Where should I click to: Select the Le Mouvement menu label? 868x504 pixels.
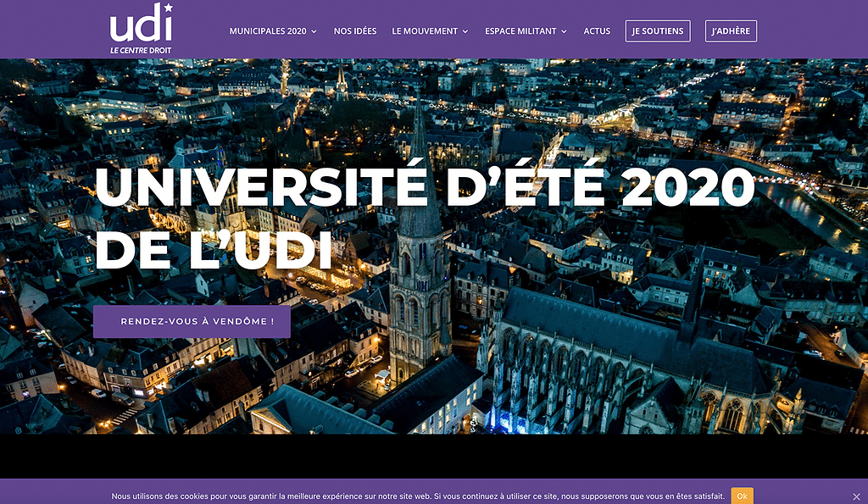[x=425, y=31]
